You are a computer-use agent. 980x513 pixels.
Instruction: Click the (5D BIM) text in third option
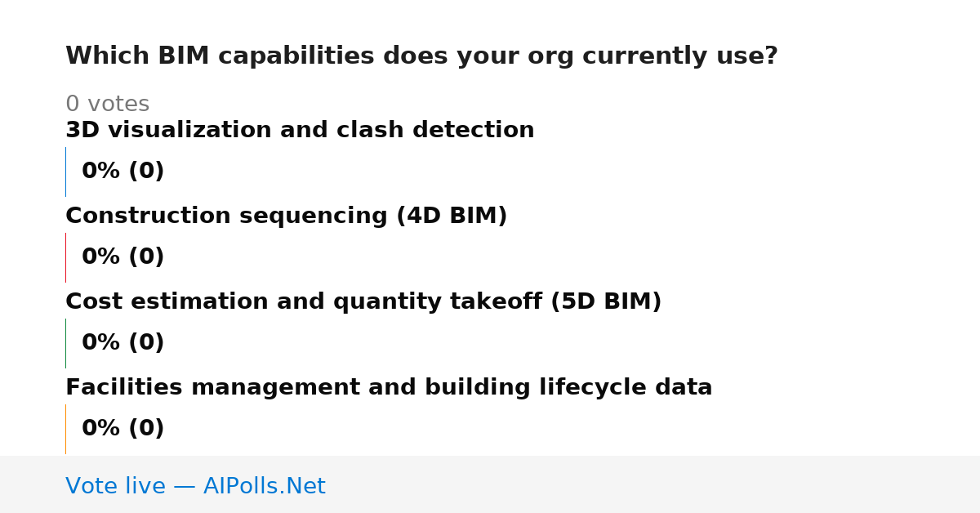tap(606, 302)
